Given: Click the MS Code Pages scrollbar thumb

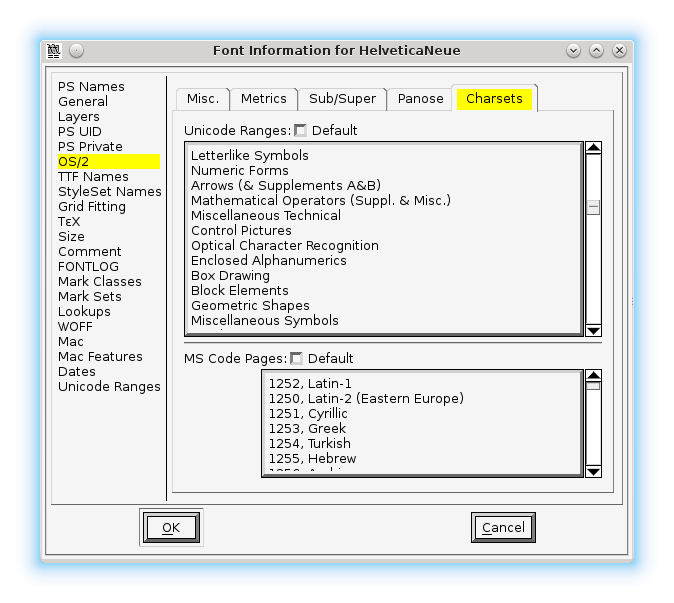Looking at the screenshot, I should pos(594,386).
